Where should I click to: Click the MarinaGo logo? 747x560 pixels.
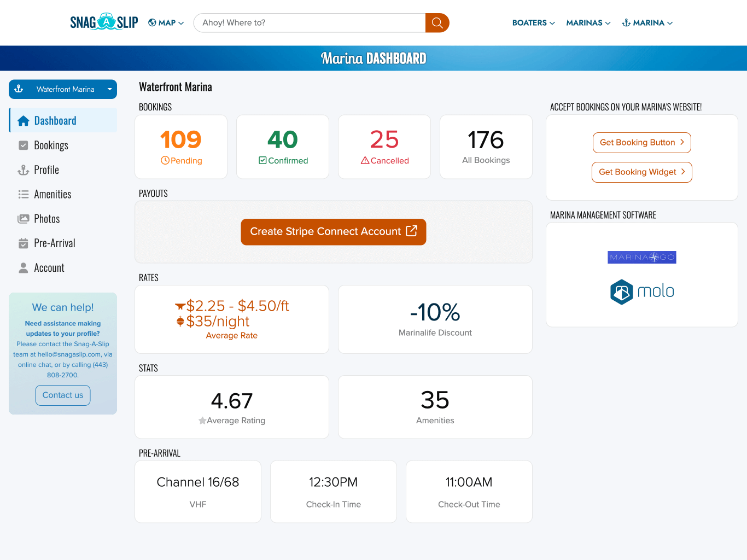(642, 257)
